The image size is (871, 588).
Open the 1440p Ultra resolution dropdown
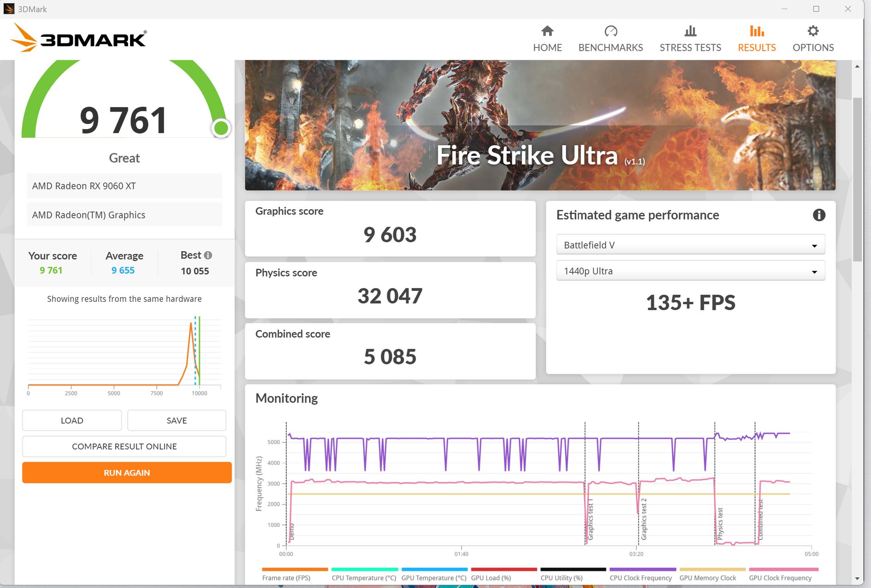pyautogui.click(x=690, y=271)
